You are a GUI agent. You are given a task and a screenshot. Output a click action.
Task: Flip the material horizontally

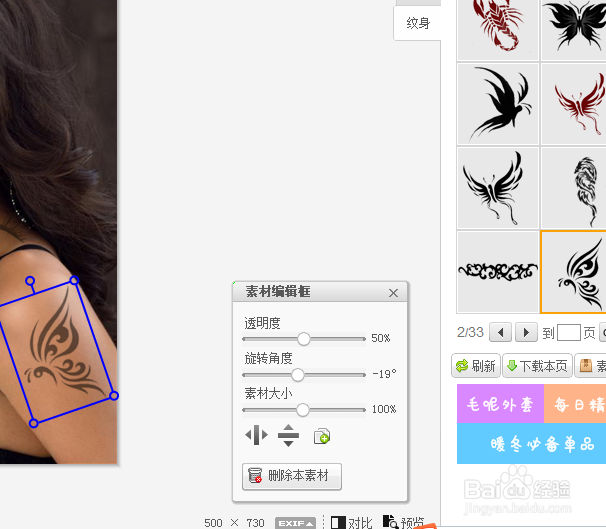[256, 435]
